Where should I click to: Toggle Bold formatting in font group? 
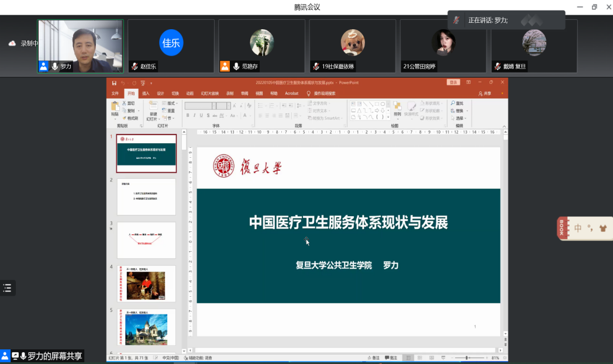click(x=188, y=116)
